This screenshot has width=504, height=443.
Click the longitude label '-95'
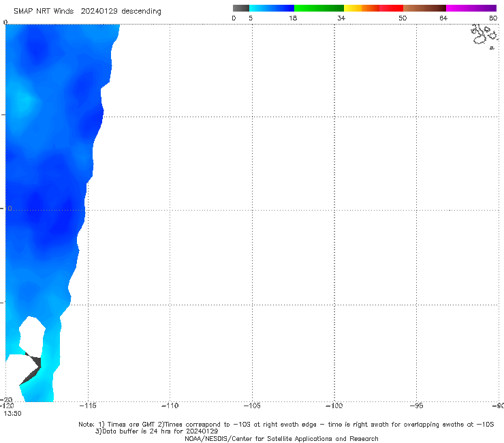(x=417, y=406)
